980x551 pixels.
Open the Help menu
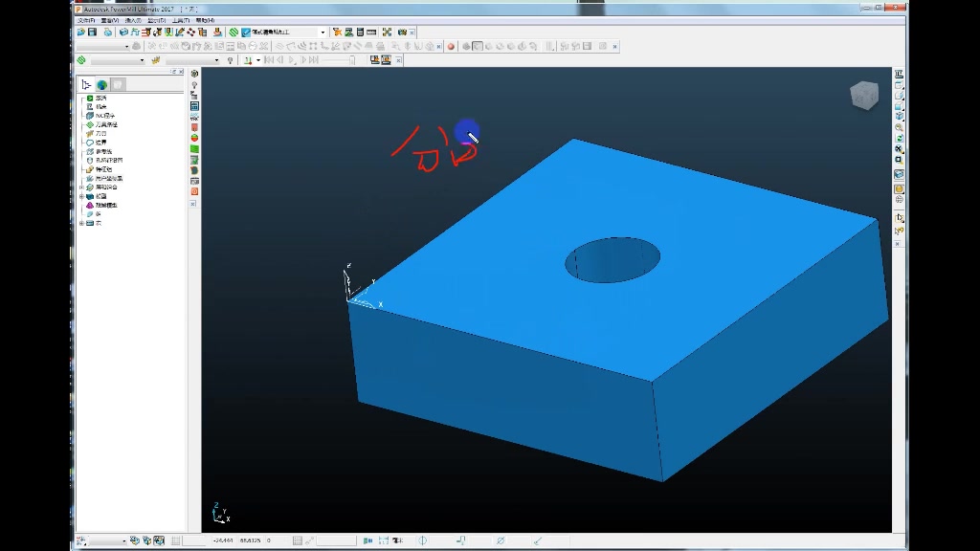pos(205,21)
